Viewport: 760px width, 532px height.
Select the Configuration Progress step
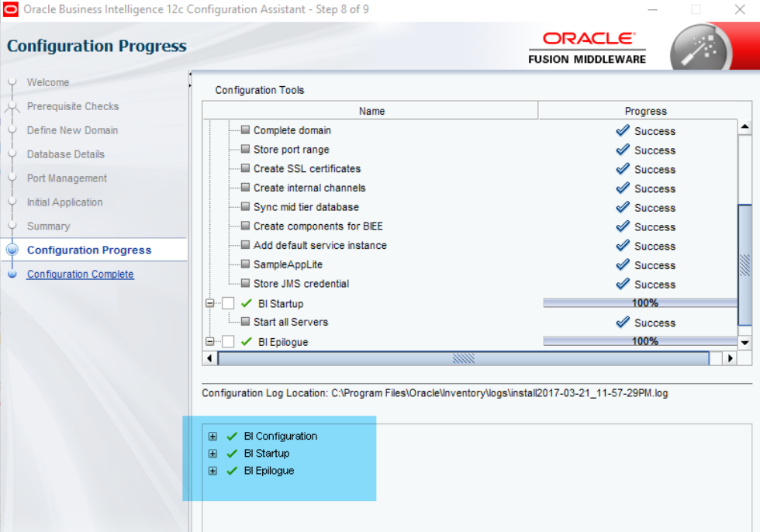click(89, 250)
